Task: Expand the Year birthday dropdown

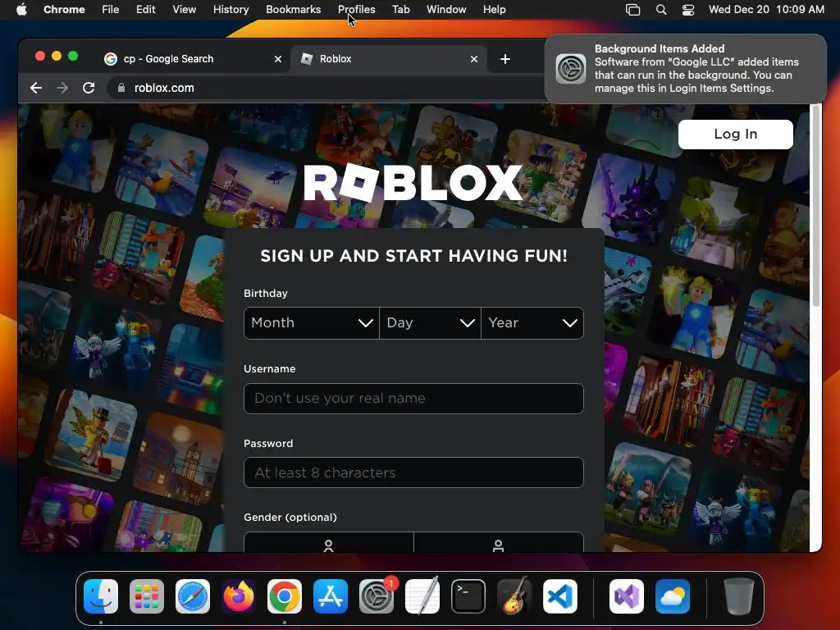Action: (532, 323)
